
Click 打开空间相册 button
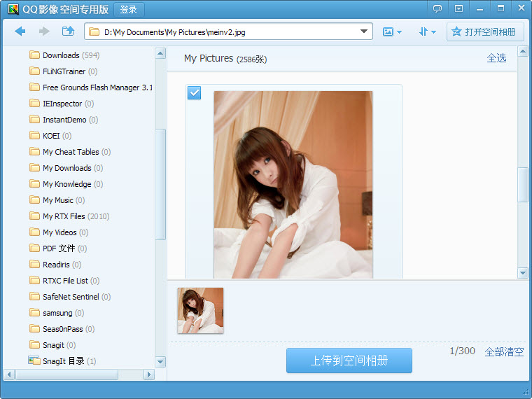click(484, 31)
